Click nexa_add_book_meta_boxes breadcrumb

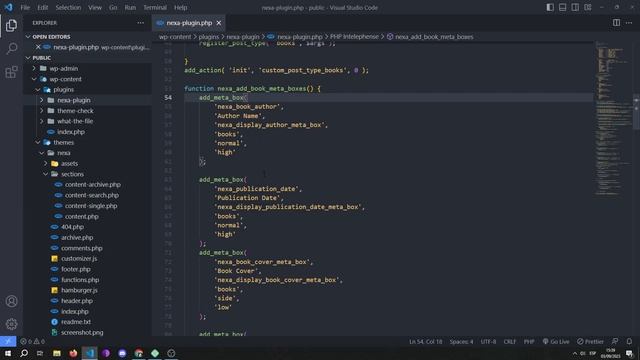point(434,37)
